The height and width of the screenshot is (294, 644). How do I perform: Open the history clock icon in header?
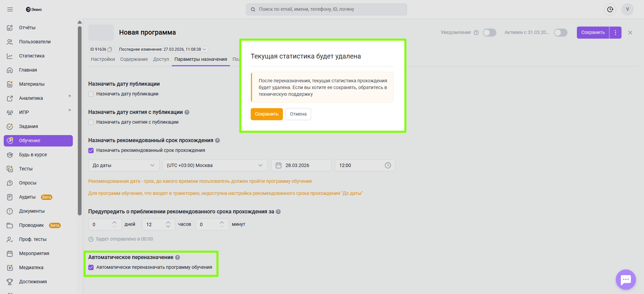(610, 9)
